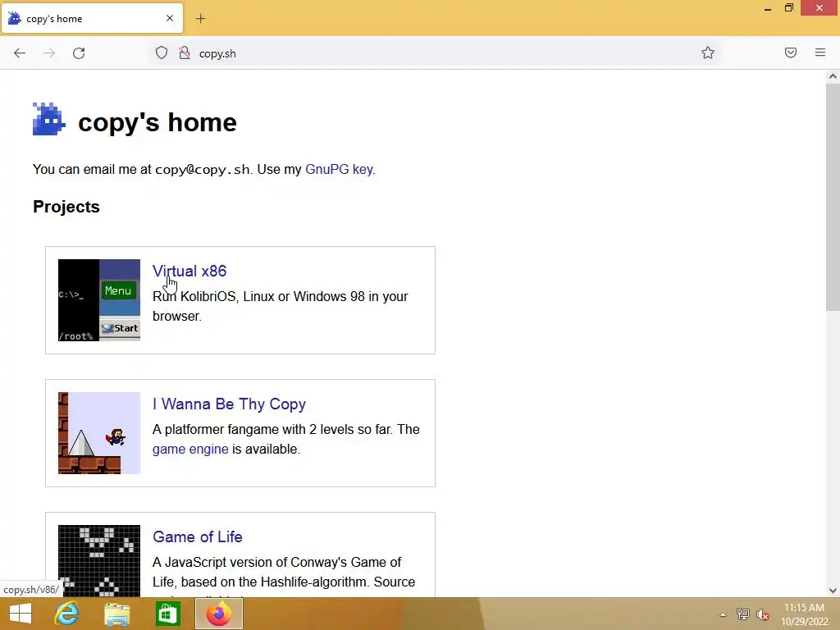This screenshot has width=840, height=630.
Task: Open the Windows Start button
Action: coord(21,614)
